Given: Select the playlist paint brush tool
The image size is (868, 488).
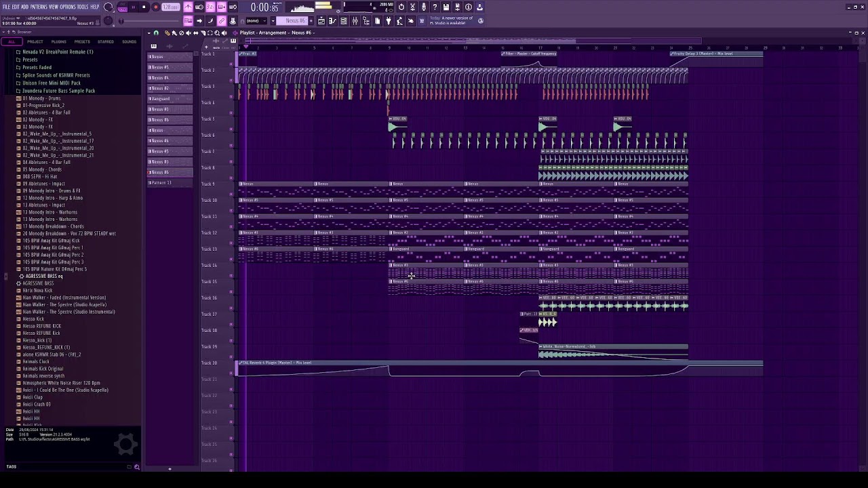Looking at the screenshot, I should coord(174,33).
